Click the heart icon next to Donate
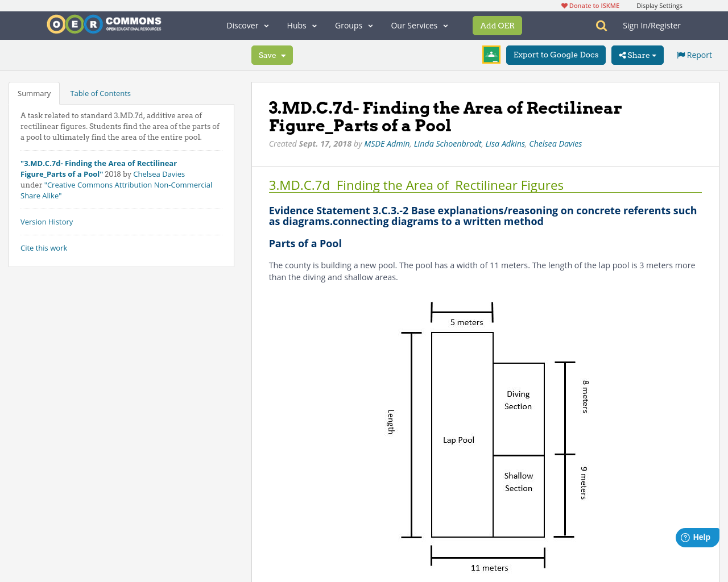 tap(563, 5)
